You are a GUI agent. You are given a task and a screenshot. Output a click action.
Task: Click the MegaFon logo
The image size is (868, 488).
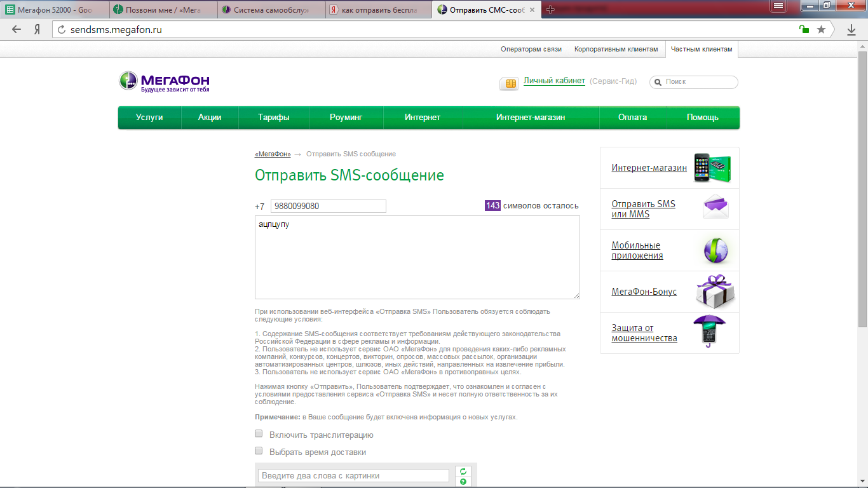[x=164, y=81]
